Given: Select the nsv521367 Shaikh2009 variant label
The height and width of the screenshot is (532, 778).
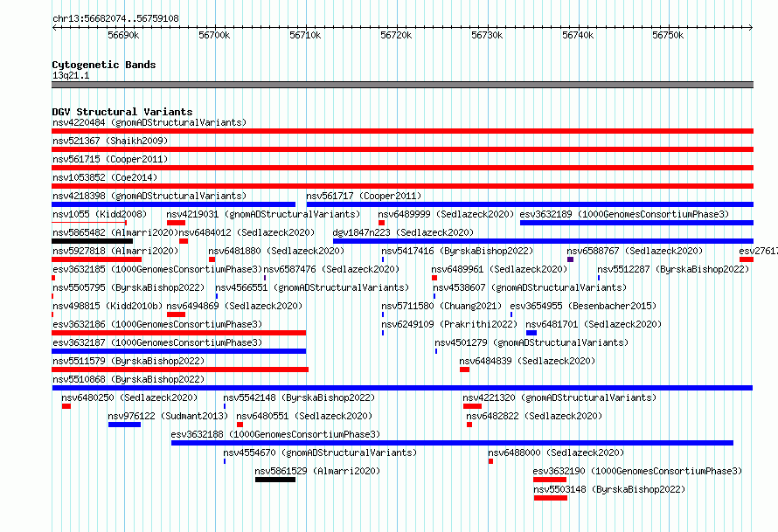Looking at the screenshot, I should point(110,141).
